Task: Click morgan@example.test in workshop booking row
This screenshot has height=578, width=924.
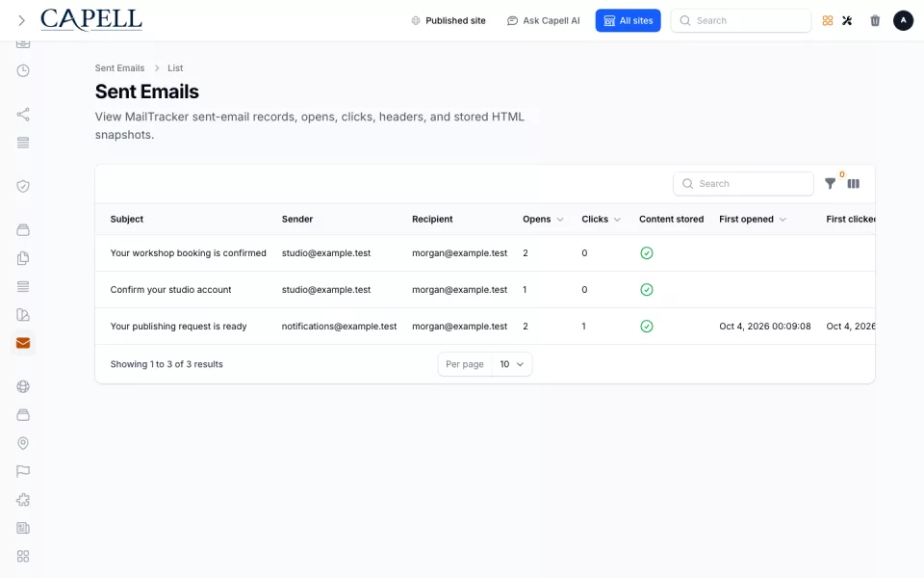Action: [x=460, y=253]
